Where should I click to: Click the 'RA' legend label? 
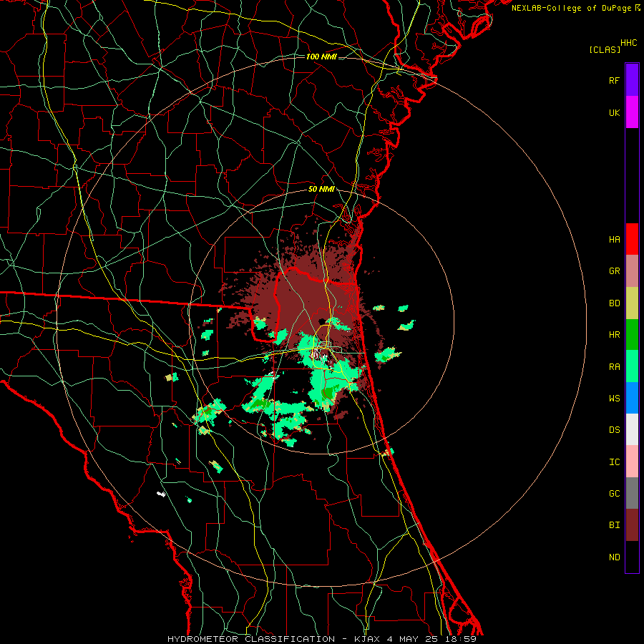tap(615, 367)
